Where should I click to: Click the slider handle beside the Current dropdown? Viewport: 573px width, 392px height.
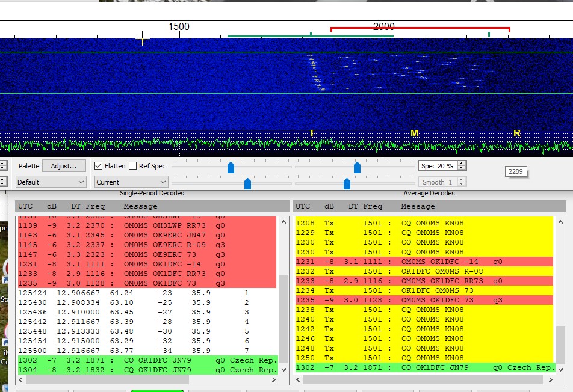pos(247,183)
